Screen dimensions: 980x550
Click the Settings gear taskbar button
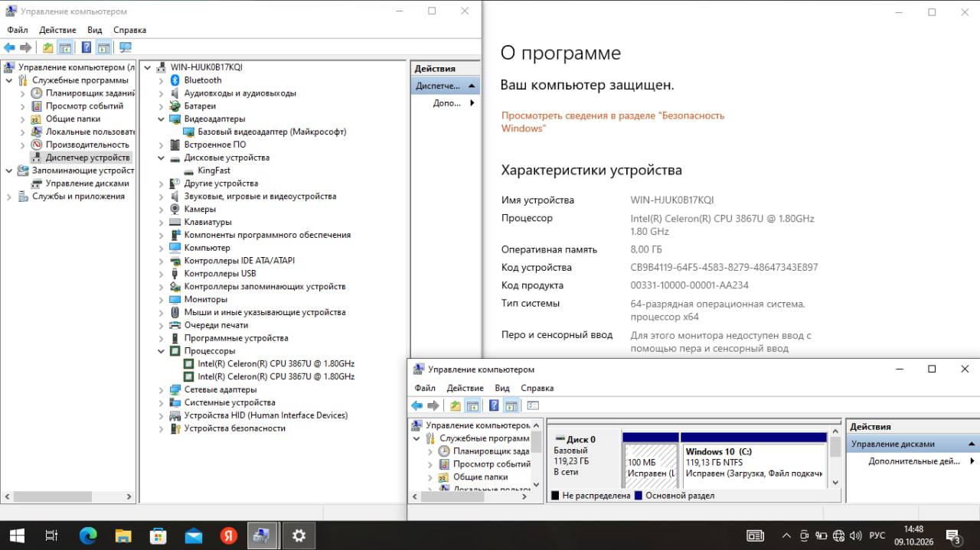[299, 535]
